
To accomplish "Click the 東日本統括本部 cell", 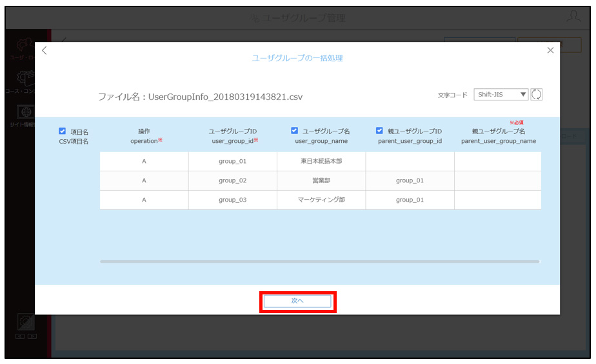I will (321, 161).
